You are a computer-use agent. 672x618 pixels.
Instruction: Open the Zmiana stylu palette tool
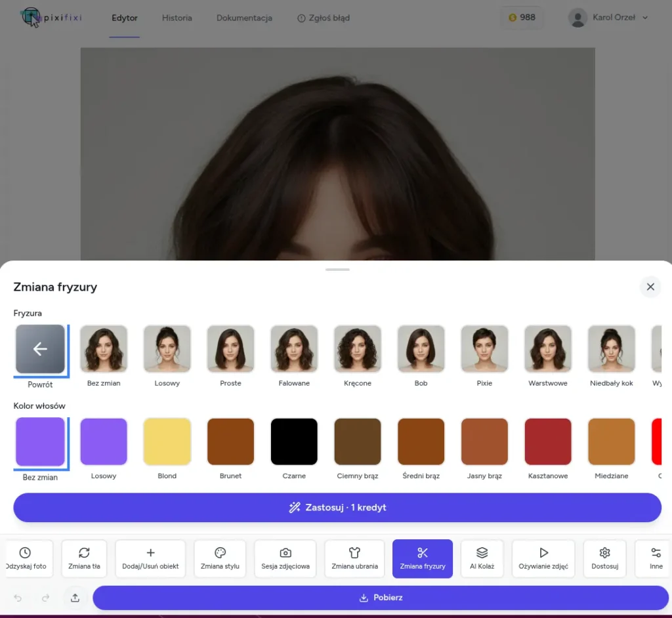(220, 558)
